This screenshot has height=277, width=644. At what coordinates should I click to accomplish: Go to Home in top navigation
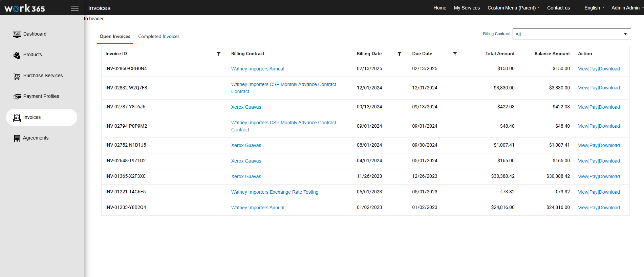pos(440,8)
